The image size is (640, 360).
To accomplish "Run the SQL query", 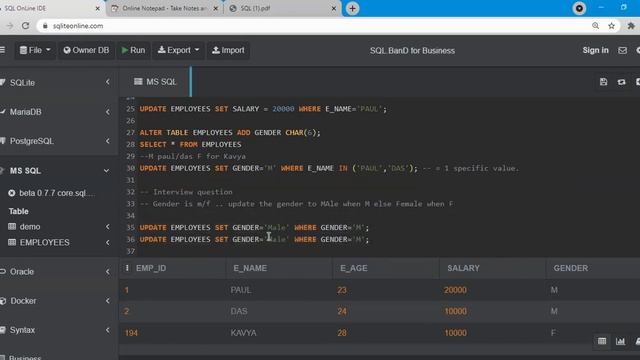I will pyautogui.click(x=133, y=50).
